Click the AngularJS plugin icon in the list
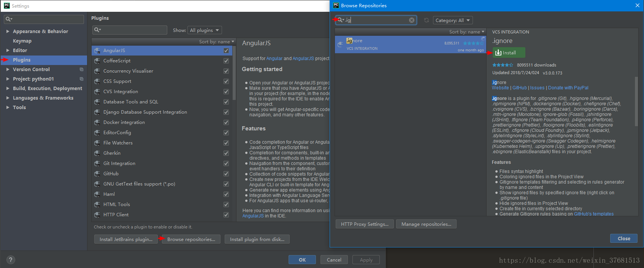Image resolution: width=644 pixels, height=268 pixels. point(97,51)
